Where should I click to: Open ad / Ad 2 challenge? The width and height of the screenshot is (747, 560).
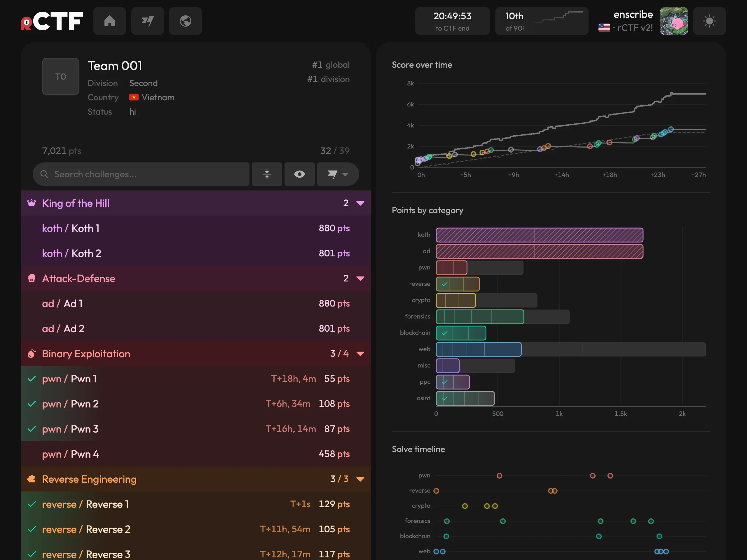(196, 328)
